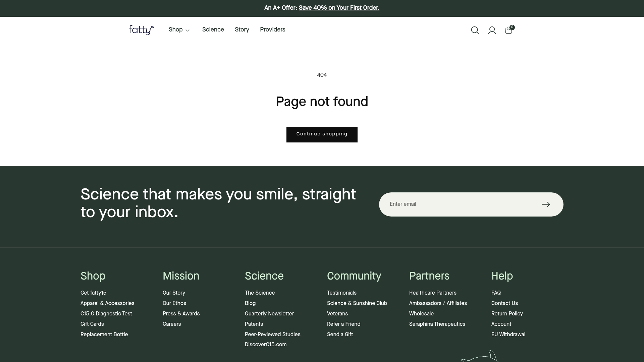
Task: Open Our Story footer link
Action: coord(174,293)
